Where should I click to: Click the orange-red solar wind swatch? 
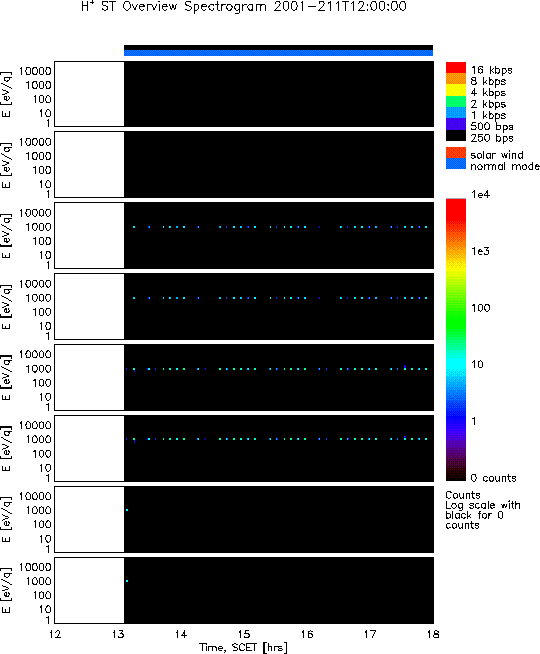(456, 153)
